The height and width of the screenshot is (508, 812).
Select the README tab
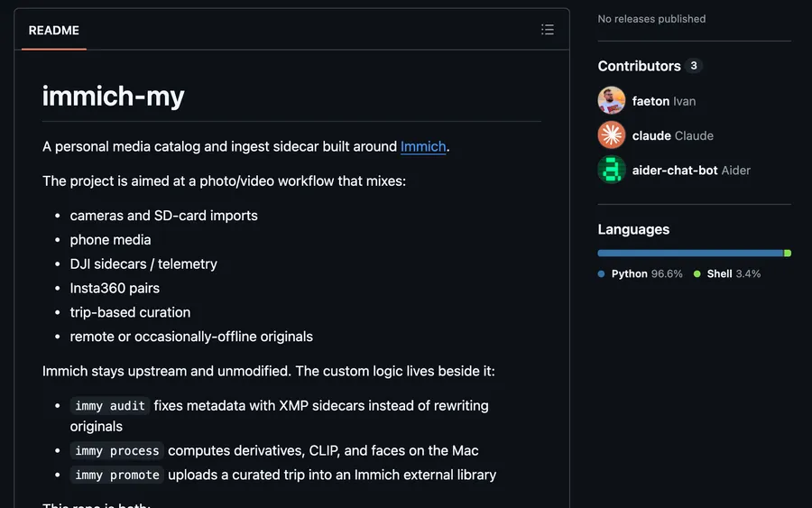point(54,31)
